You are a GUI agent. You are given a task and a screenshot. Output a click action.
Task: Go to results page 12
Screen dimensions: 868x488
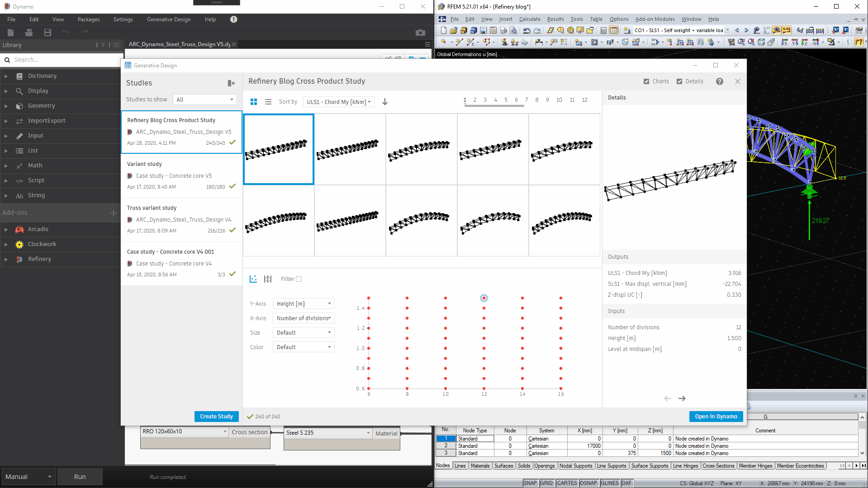585,100
